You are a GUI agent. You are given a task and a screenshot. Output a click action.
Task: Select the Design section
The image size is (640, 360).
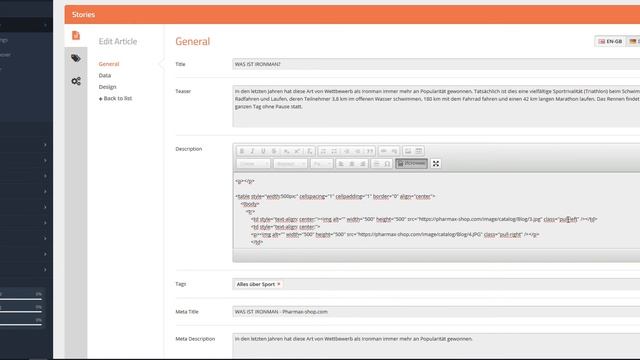[107, 87]
